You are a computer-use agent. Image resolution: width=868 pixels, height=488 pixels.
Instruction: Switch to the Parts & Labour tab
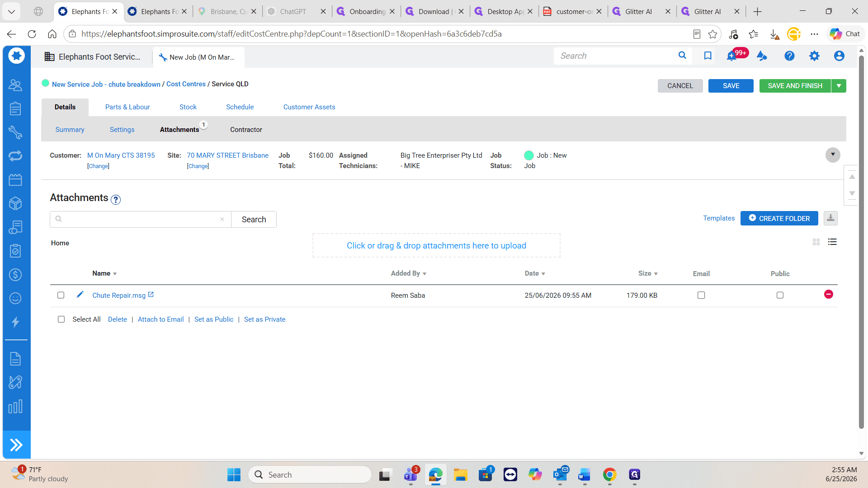[127, 107]
